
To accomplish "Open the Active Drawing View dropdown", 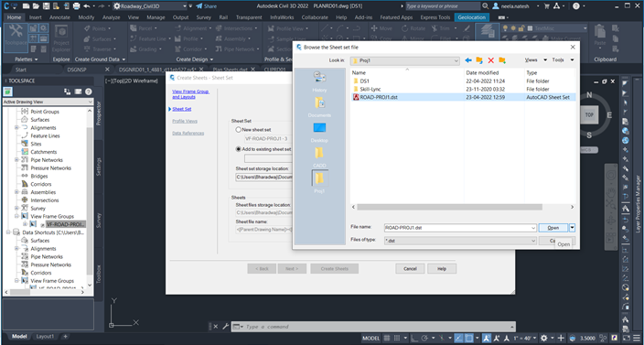I will click(x=48, y=102).
